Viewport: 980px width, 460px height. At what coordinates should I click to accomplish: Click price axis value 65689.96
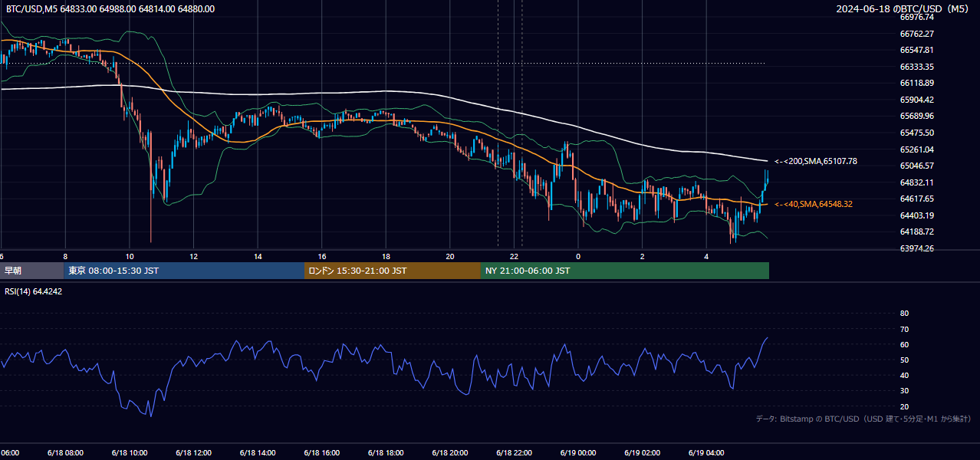pos(917,116)
